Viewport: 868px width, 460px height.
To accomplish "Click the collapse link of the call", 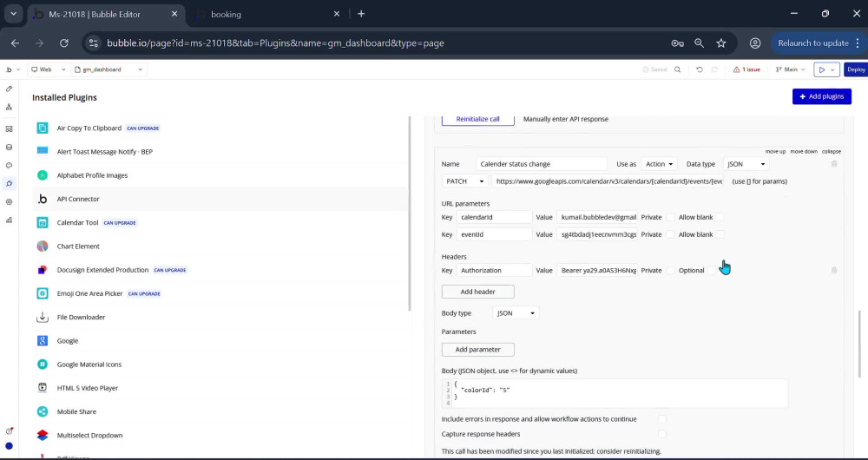I will tap(832, 152).
